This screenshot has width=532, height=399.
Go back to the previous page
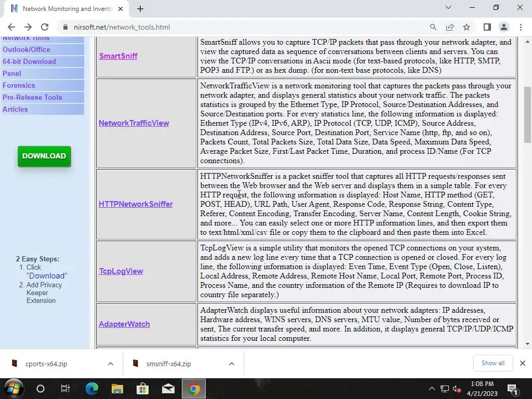point(11,27)
